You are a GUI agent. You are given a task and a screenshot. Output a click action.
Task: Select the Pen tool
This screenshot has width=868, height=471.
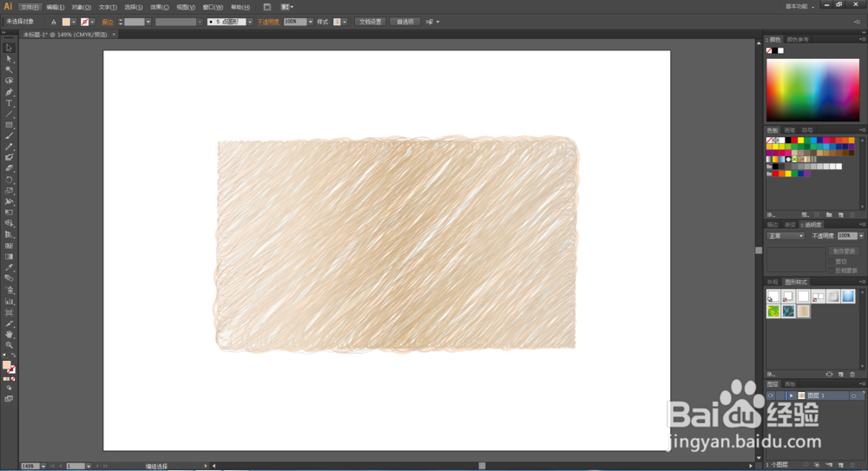[x=9, y=93]
